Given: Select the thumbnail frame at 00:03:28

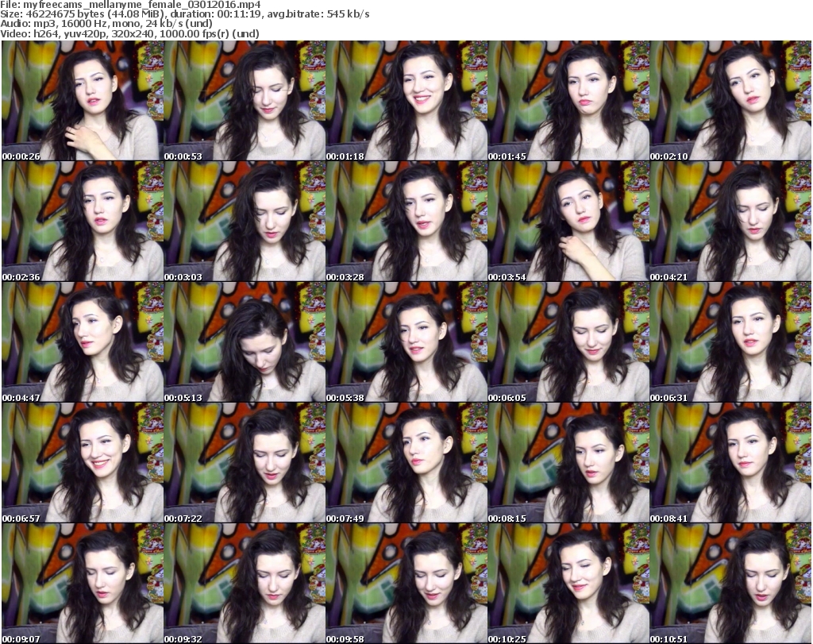Looking at the screenshot, I should [406, 222].
